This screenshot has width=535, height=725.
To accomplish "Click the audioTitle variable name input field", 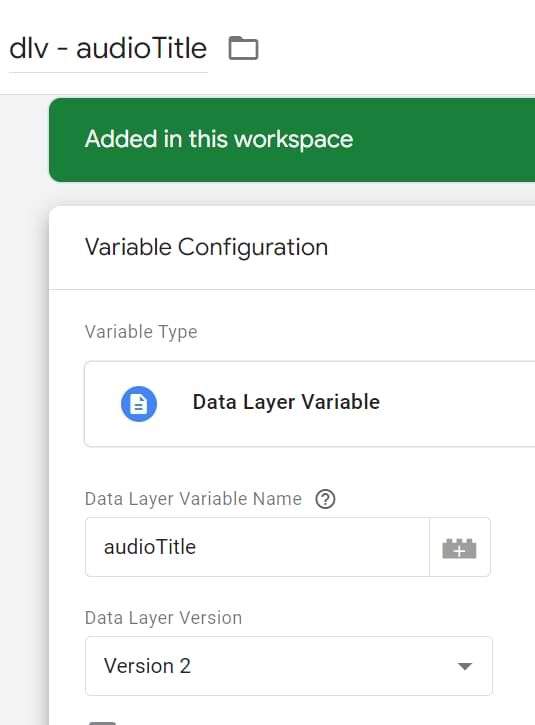I will coord(258,547).
